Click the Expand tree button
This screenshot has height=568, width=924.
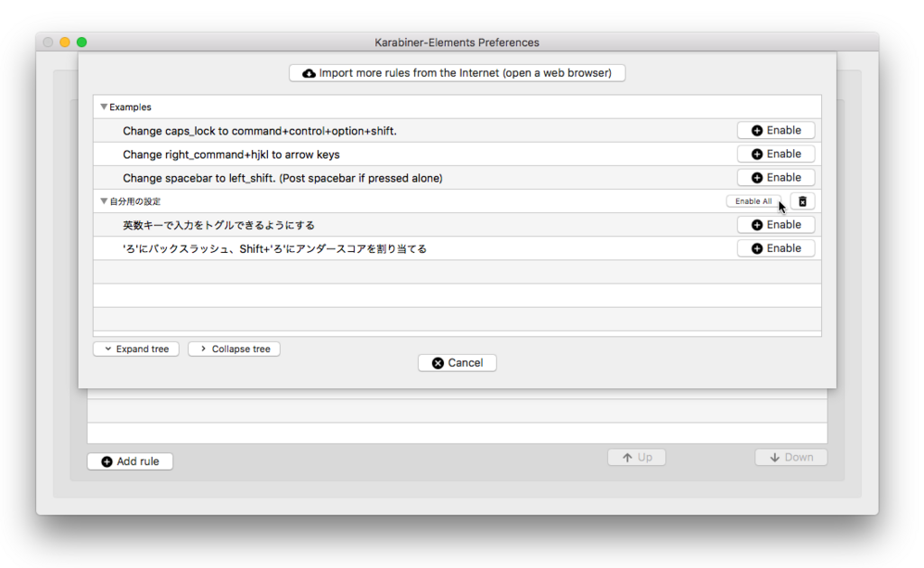coord(136,349)
